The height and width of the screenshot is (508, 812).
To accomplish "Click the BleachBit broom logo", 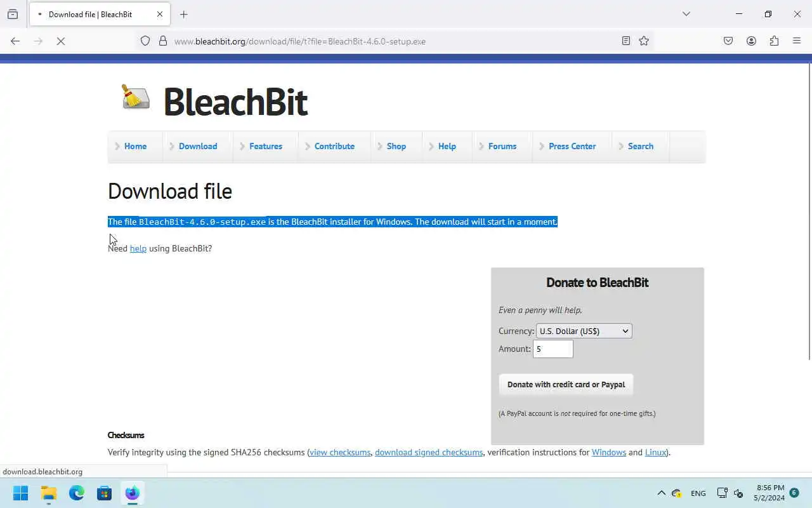I will tap(136, 97).
